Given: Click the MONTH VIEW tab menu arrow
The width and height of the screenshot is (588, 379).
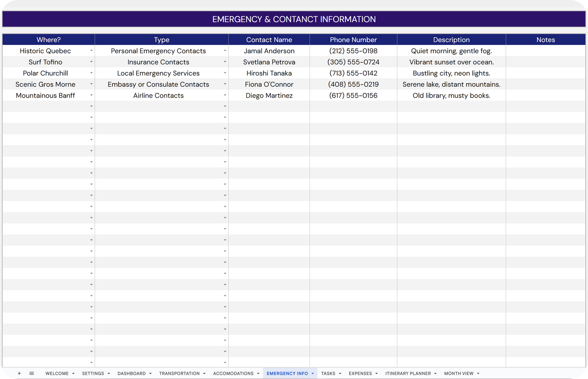Looking at the screenshot, I should coord(478,374).
